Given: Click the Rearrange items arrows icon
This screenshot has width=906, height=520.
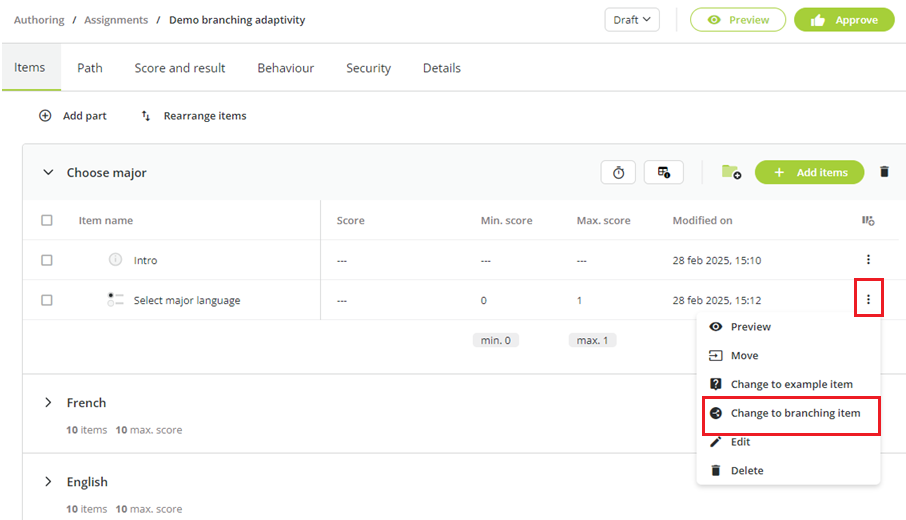Looking at the screenshot, I should point(146,116).
